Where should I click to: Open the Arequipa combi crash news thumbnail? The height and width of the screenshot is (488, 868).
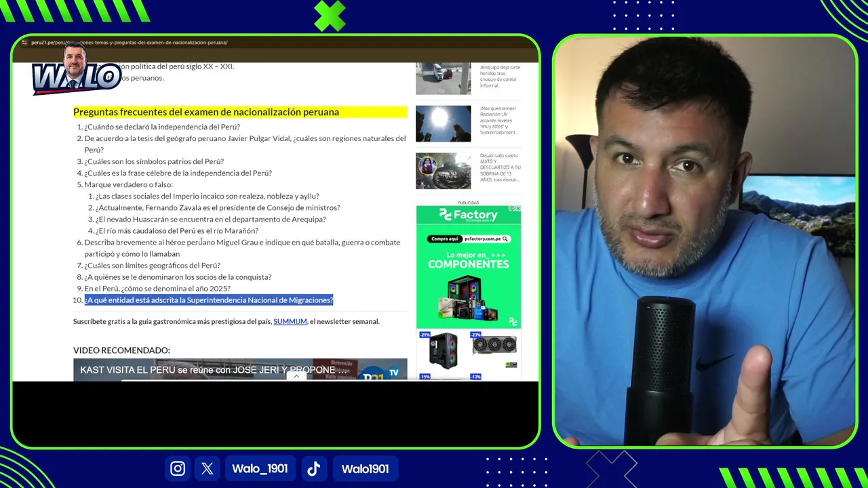coord(443,79)
